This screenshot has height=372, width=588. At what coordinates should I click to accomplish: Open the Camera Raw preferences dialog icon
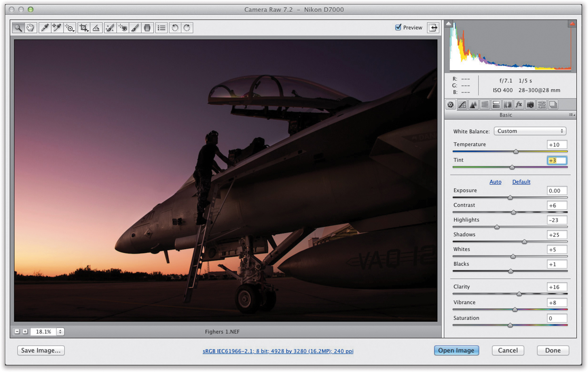(x=161, y=28)
